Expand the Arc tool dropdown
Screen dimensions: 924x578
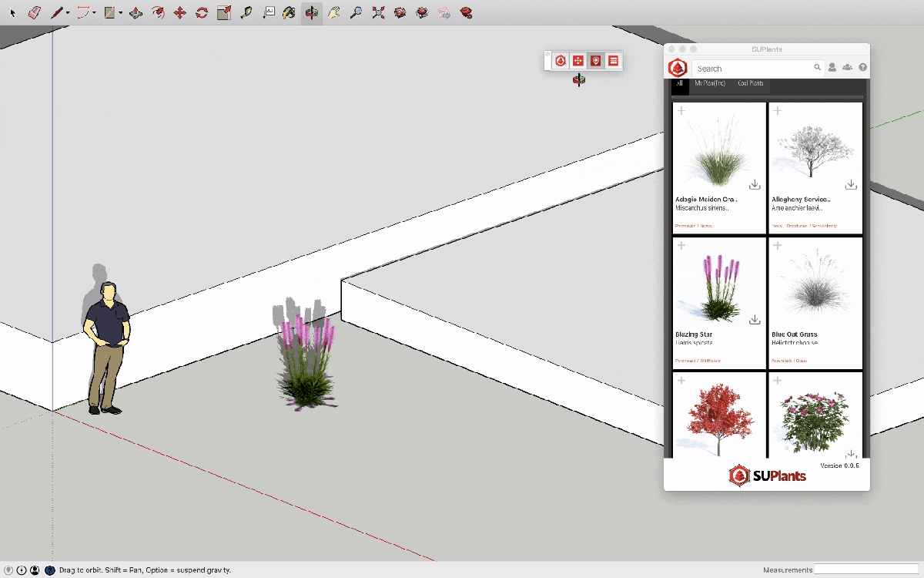(x=92, y=12)
